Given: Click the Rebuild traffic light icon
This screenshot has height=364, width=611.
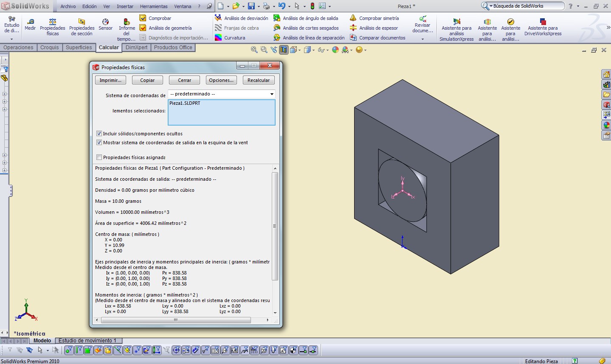Looking at the screenshot, I should coord(313,6).
